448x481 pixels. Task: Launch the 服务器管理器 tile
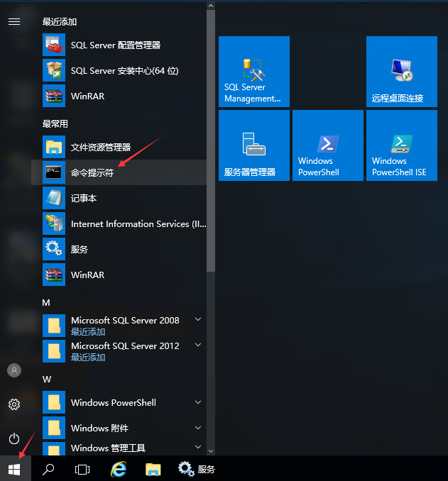(x=253, y=145)
